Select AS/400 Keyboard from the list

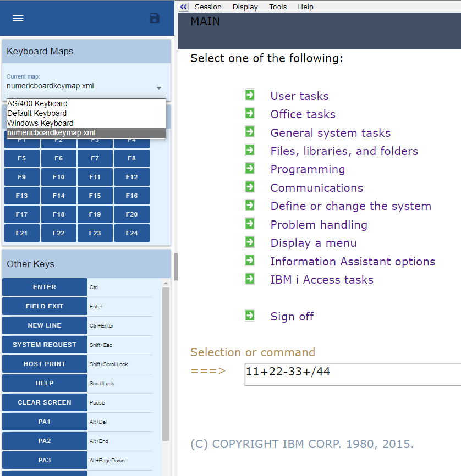point(37,103)
